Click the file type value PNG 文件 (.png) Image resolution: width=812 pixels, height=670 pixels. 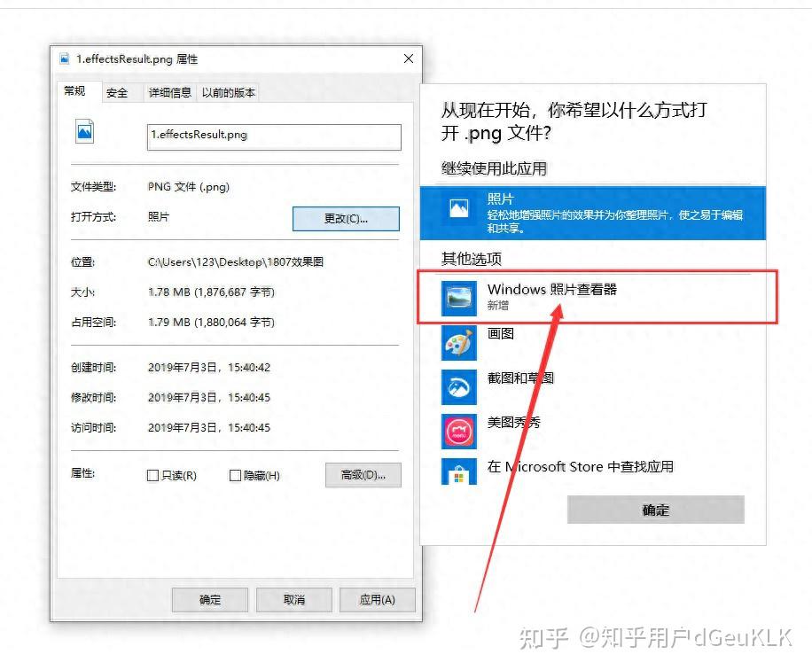pos(189,187)
